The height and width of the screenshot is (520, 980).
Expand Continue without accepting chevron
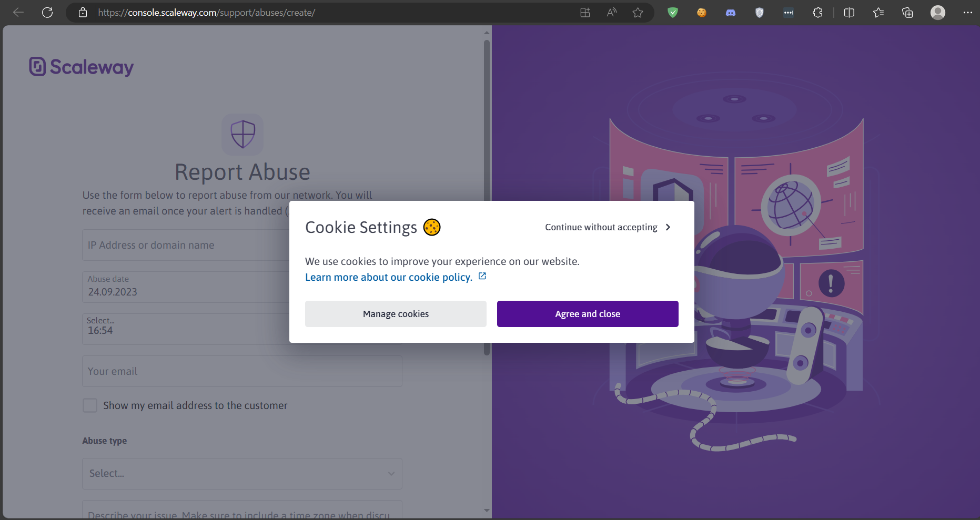(668, 227)
